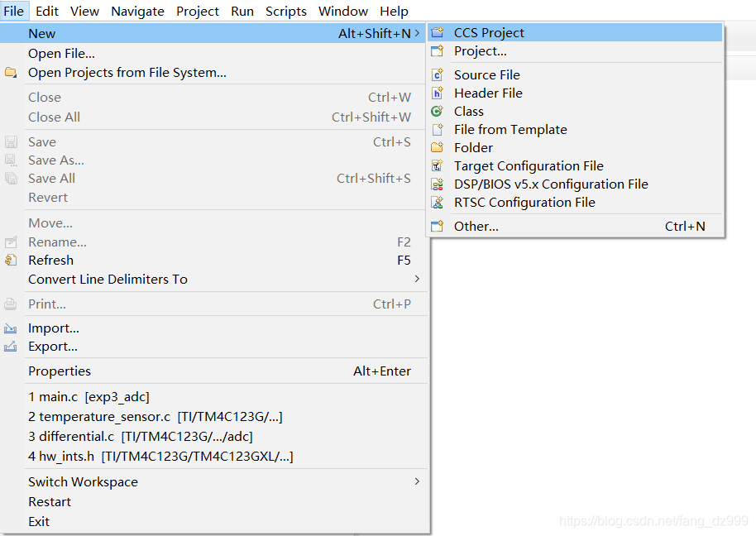
Task: Click the greyed Move... entry
Action: click(x=214, y=223)
